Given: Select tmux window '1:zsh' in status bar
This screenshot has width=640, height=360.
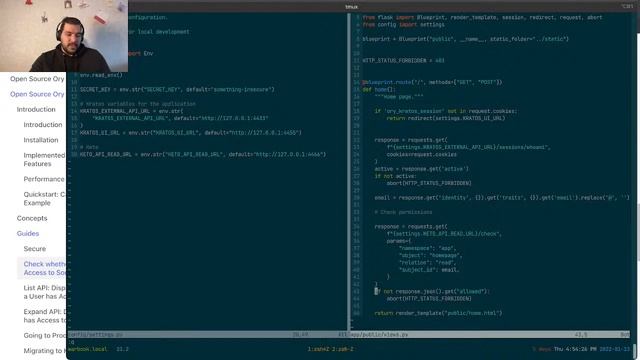Looking at the screenshot, I should pyautogui.click(x=317, y=349).
